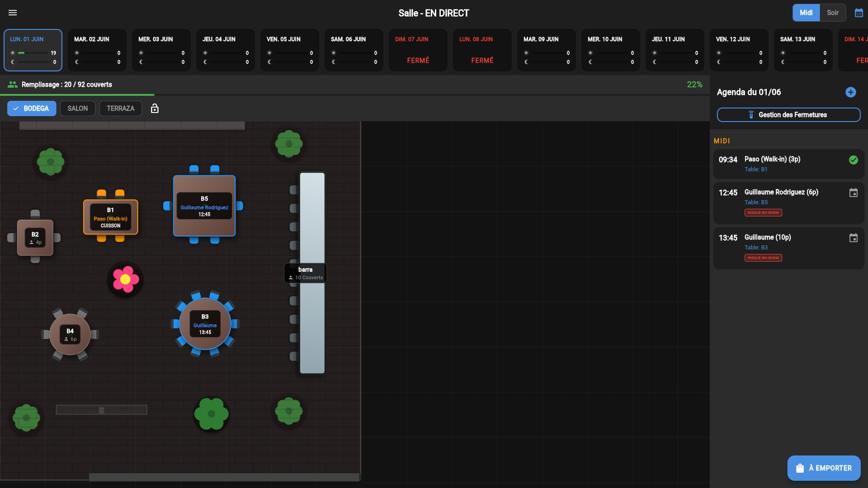Select day LUN. 01 JUIN
This screenshot has height=488, width=868.
click(33, 50)
